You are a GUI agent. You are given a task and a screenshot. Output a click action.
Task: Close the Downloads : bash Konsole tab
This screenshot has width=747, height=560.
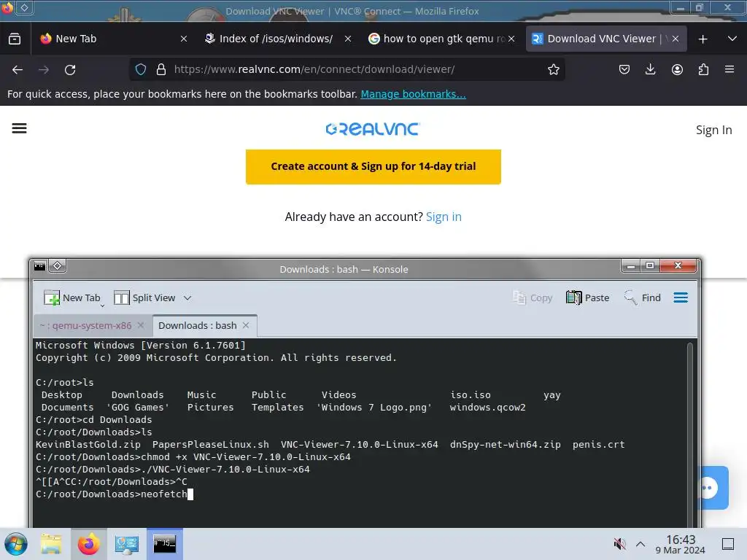246,325
